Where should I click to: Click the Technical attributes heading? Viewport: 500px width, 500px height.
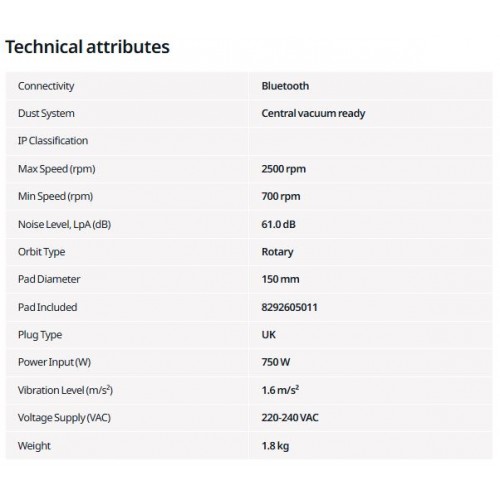[x=87, y=47]
